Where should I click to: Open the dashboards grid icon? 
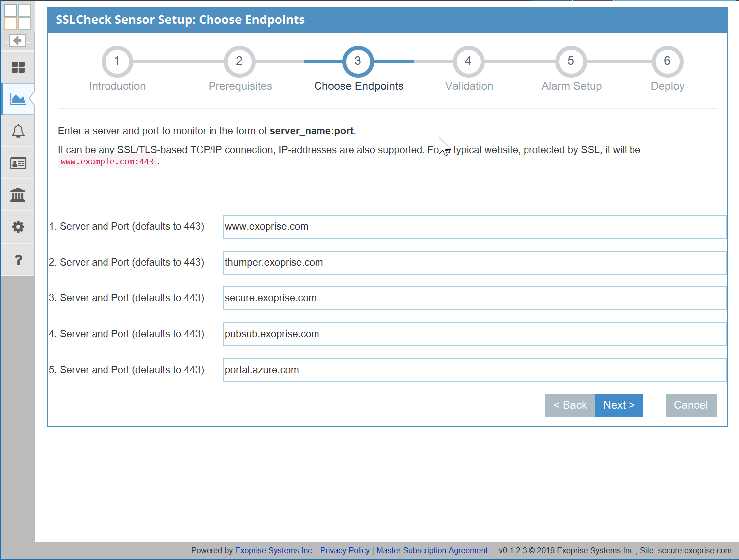(18, 67)
